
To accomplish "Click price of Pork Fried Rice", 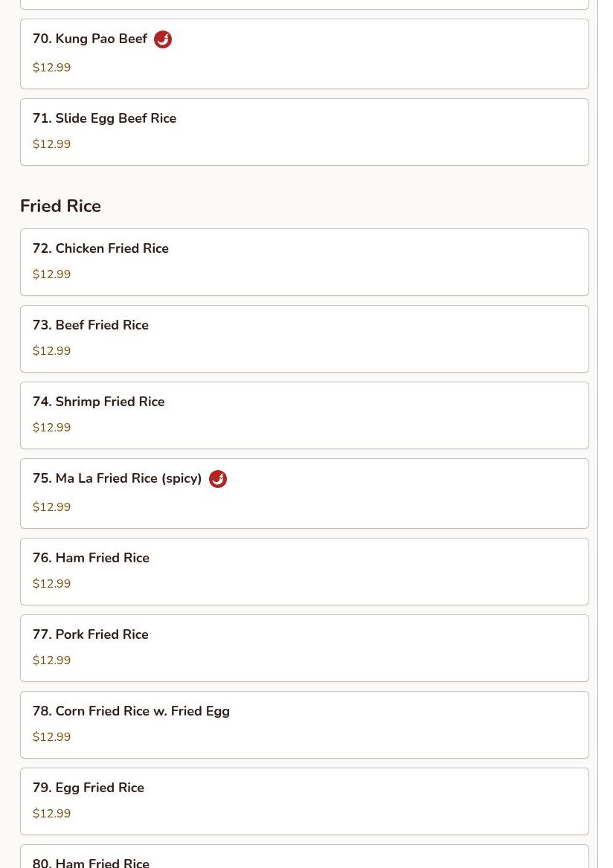I will coord(51,660).
